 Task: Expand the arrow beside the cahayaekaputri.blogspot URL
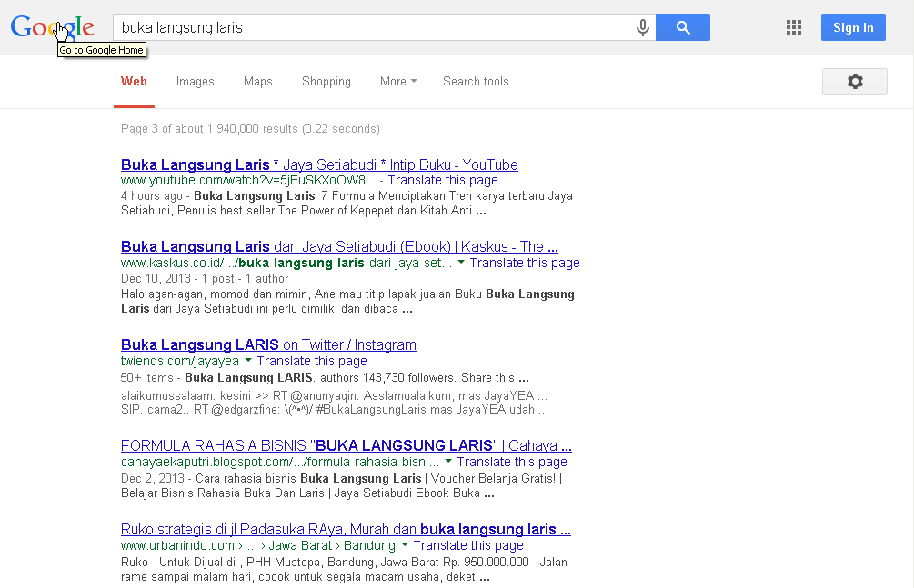448,461
